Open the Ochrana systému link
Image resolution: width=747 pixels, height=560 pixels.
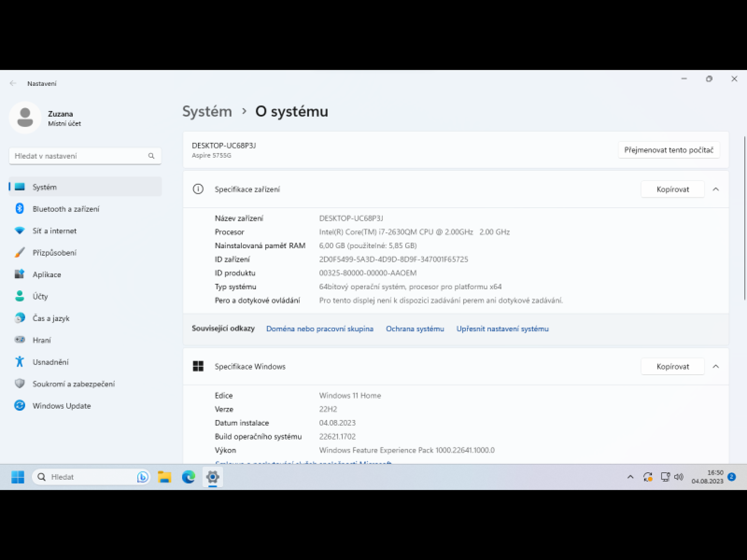pyautogui.click(x=415, y=329)
